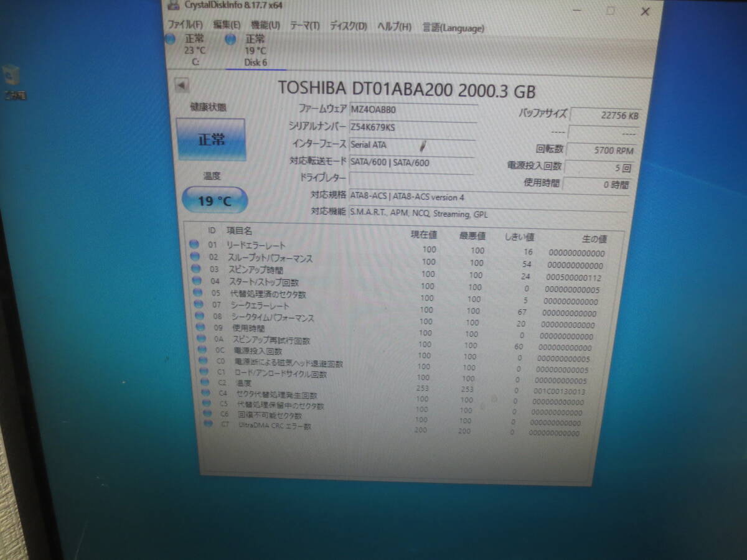Open the ディスク(D) menu

tap(348, 26)
